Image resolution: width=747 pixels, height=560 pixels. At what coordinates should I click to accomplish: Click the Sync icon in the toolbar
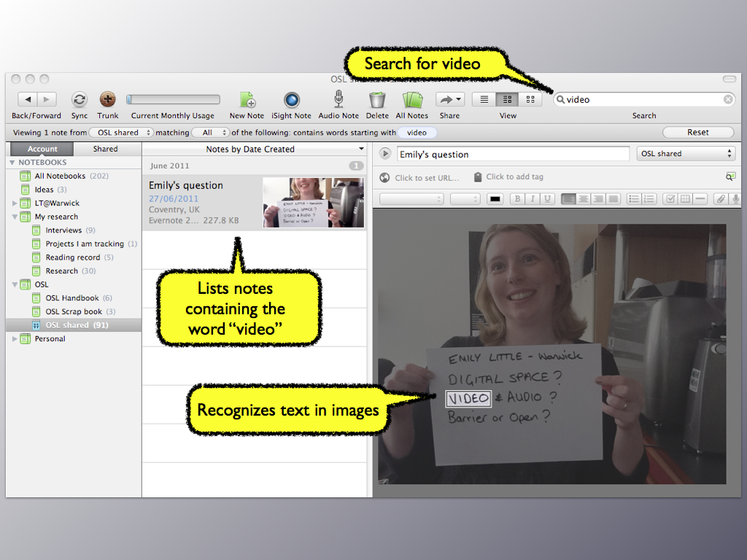click(x=80, y=100)
